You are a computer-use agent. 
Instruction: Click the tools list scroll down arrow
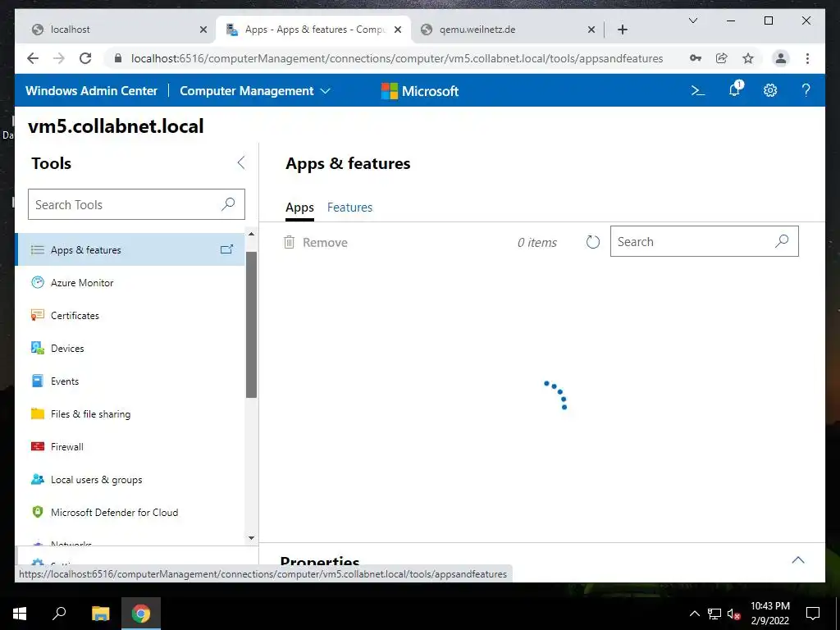pos(251,538)
